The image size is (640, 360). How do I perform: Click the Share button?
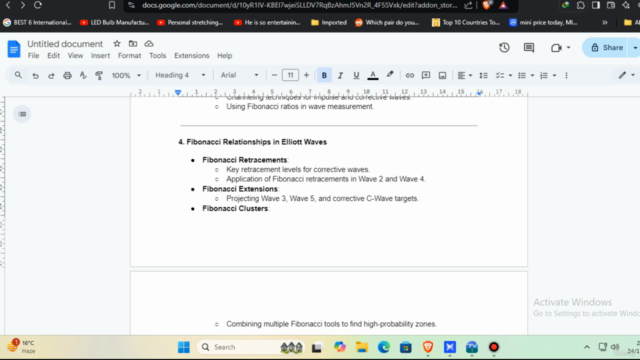(x=607, y=47)
